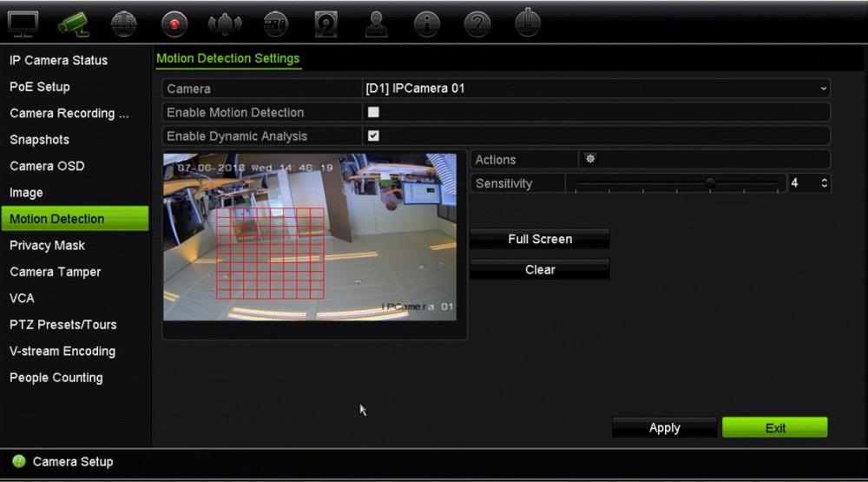Select People Counting in sidebar
The height and width of the screenshot is (482, 868).
click(x=56, y=378)
